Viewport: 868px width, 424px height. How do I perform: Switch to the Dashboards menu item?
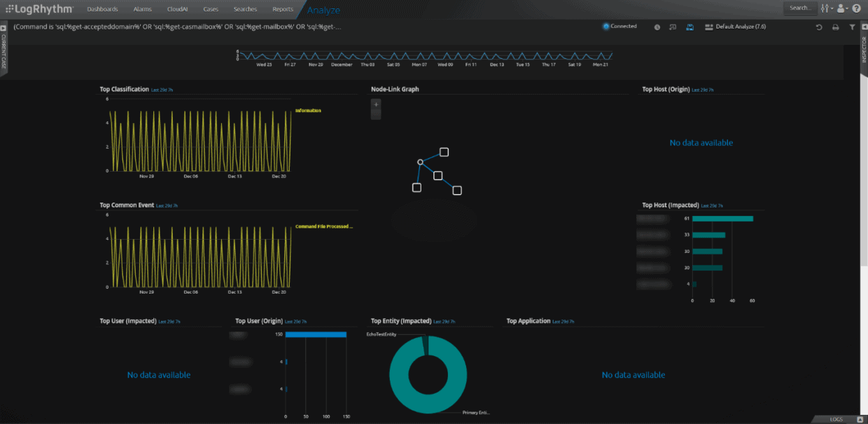click(102, 9)
